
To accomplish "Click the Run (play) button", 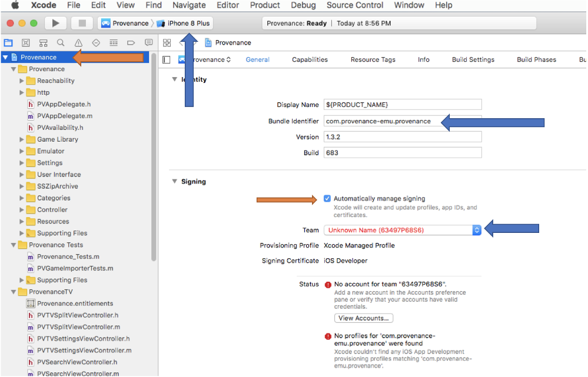I will point(55,24).
